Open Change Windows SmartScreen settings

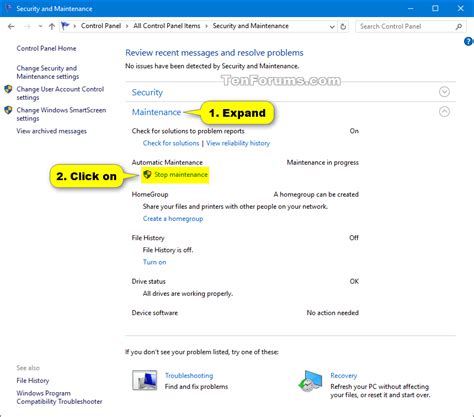[61, 114]
